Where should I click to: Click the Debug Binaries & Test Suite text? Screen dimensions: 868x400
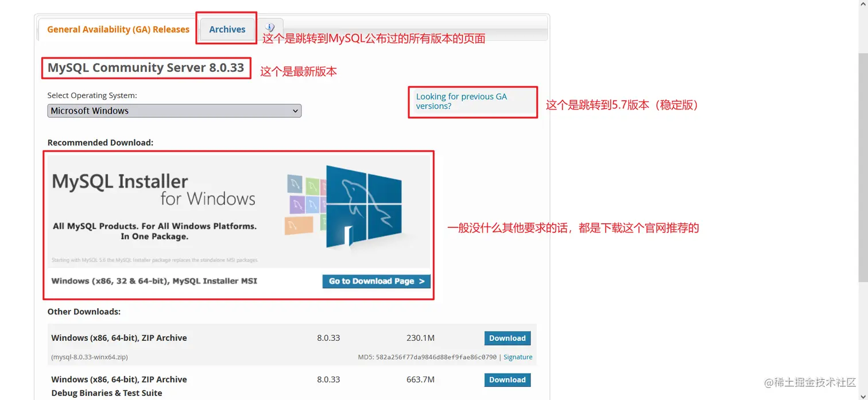pos(107,393)
